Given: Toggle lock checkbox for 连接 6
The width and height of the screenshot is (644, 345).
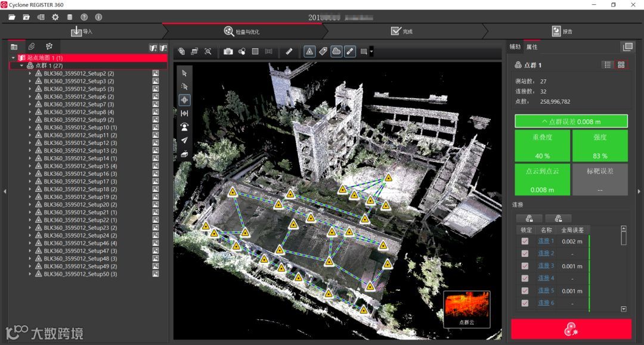Looking at the screenshot, I should coord(525,303).
